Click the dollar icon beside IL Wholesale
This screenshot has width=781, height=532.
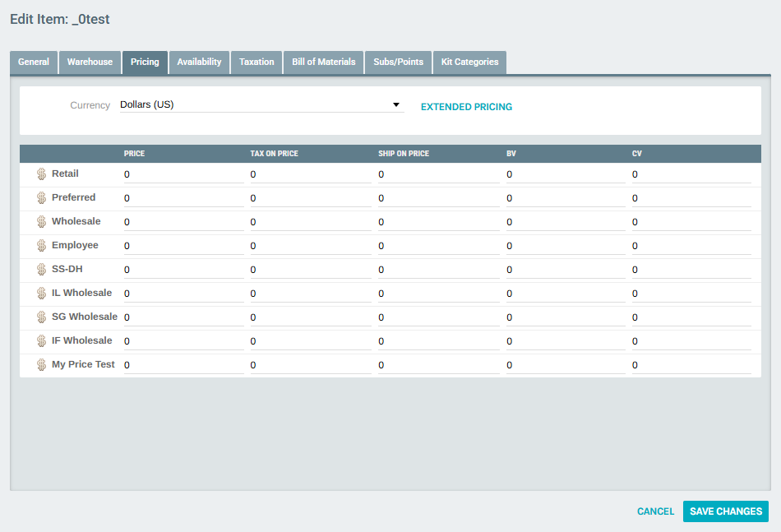tap(41, 294)
